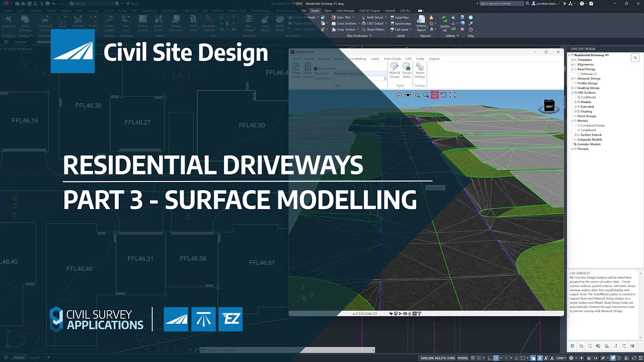This screenshot has width=644, height=362.
Task: Click the Update All button
Action: (x=445, y=23)
